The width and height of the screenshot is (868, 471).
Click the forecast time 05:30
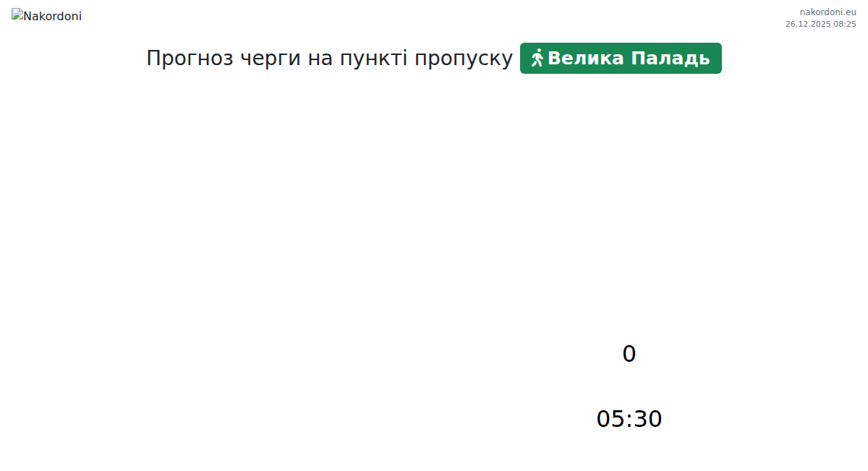pos(629,419)
